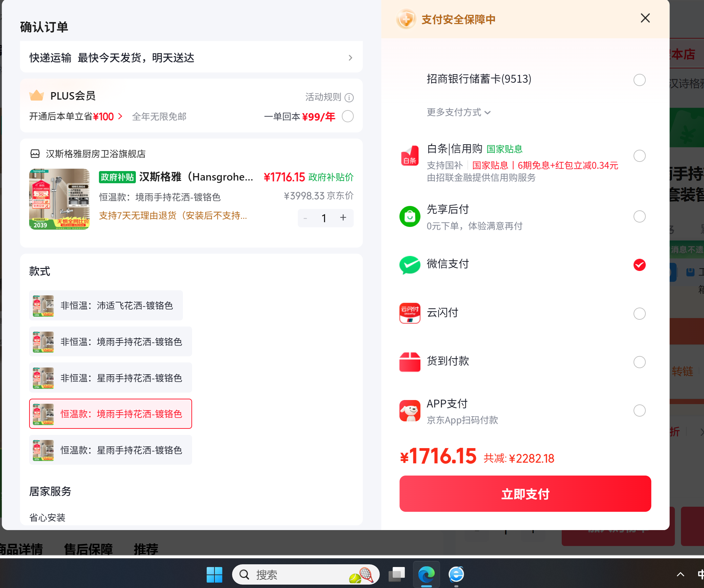Click the 共减: ¥2282.18 discount text
The height and width of the screenshot is (588, 704).
(519, 458)
